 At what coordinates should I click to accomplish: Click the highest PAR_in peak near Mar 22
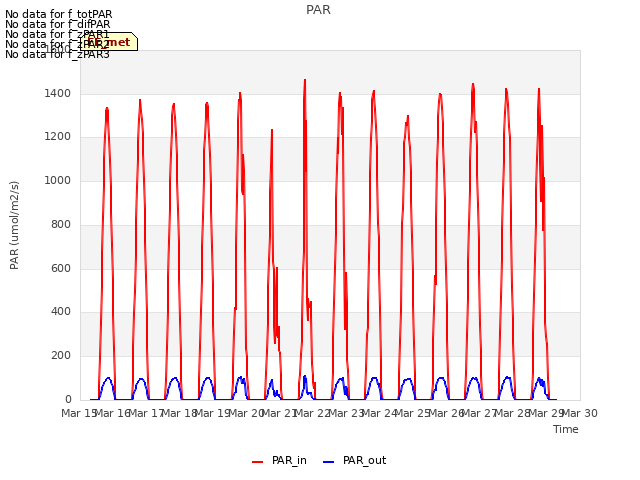[x=304, y=80]
